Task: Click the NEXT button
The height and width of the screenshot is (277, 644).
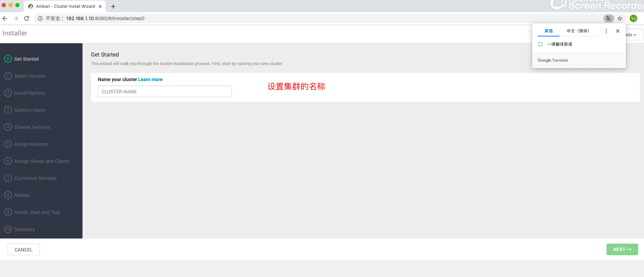Action: [622, 249]
